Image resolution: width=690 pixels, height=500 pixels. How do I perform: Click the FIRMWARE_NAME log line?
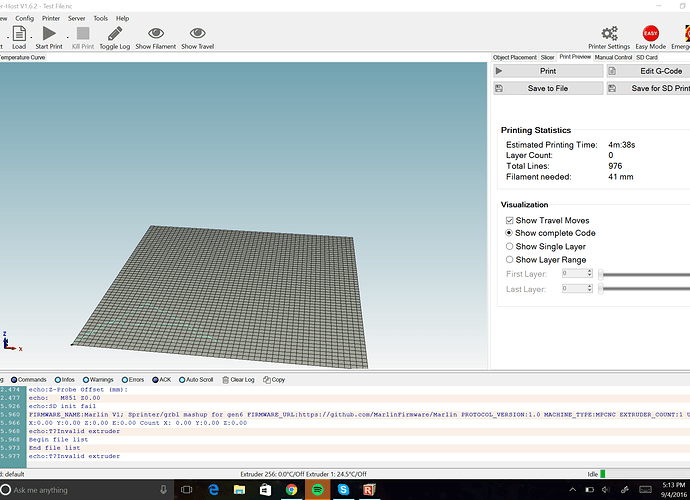358,415
